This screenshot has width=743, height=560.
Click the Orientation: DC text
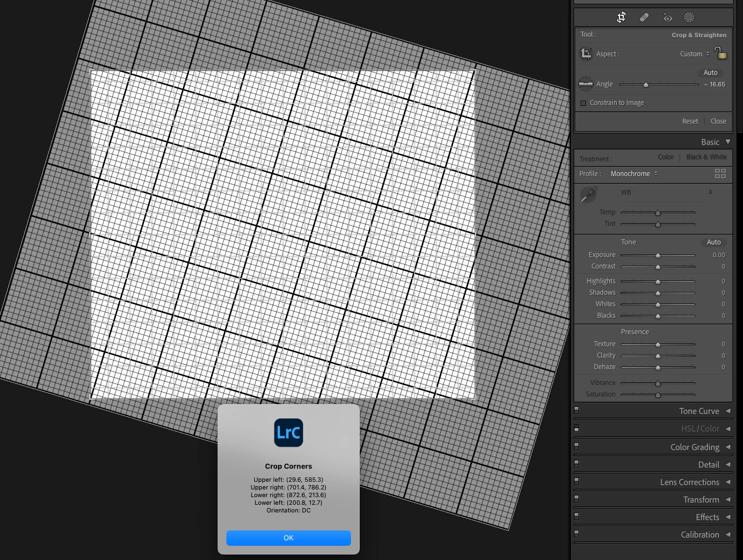(x=289, y=510)
